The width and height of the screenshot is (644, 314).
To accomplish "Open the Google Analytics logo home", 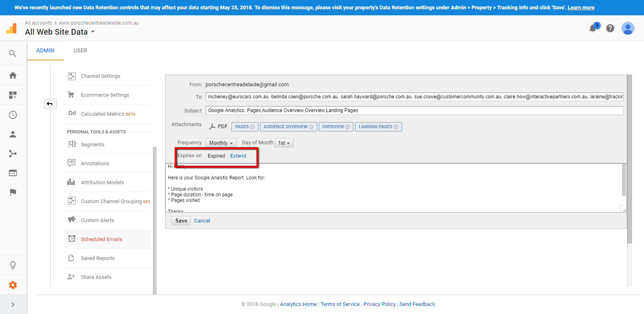I will [x=12, y=28].
